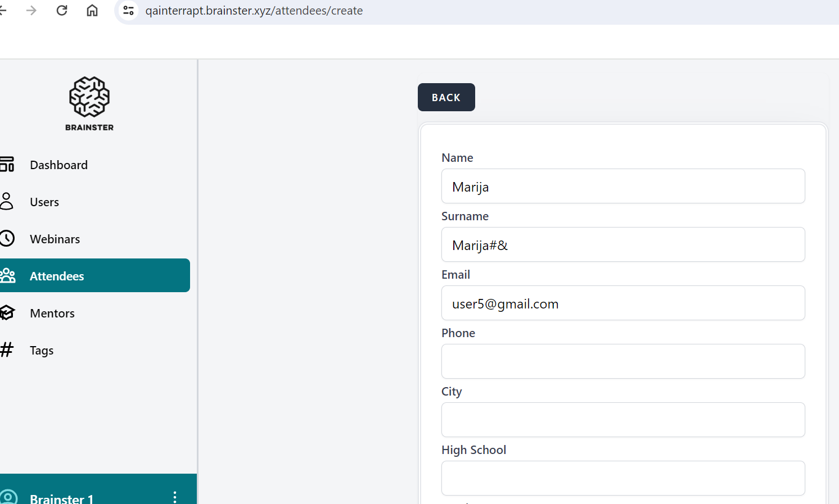Click the Brainster 1 profile name
Image resolution: width=839 pixels, height=504 pixels.
61,498
